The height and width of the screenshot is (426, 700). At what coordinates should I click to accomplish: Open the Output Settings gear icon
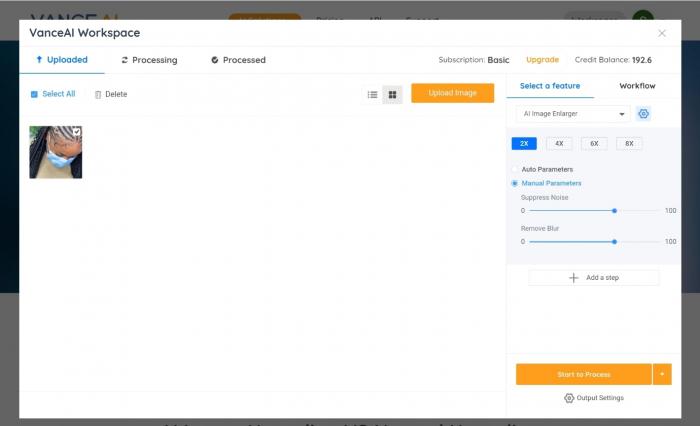[569, 398]
